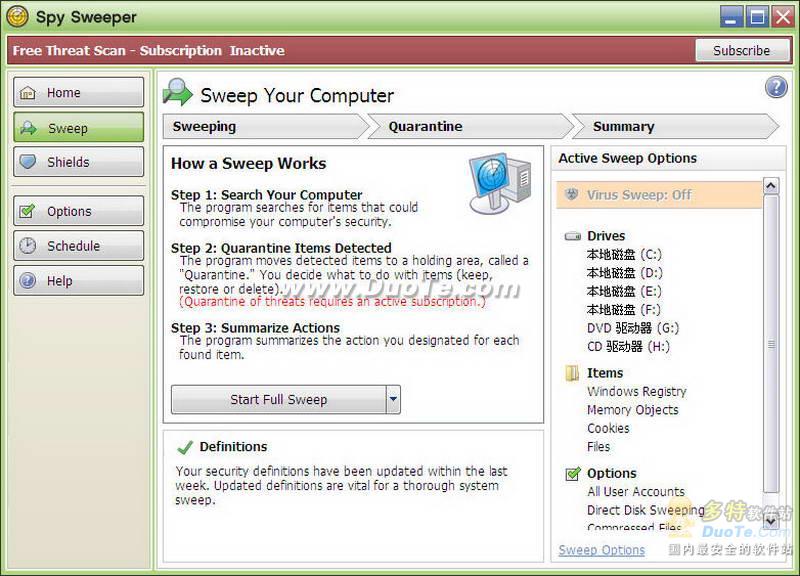Open the Help sidebar button
Image resolution: width=800 pixels, height=576 pixels.
[x=79, y=280]
